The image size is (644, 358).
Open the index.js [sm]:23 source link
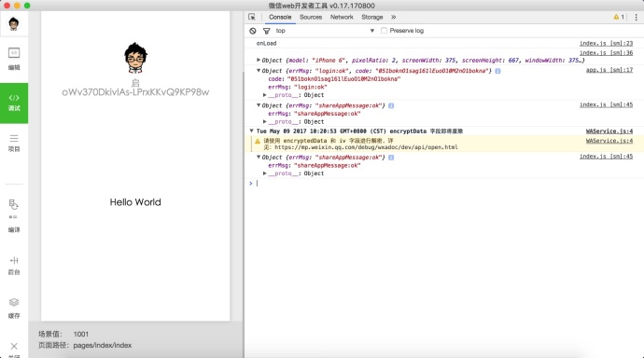pyautogui.click(x=607, y=43)
